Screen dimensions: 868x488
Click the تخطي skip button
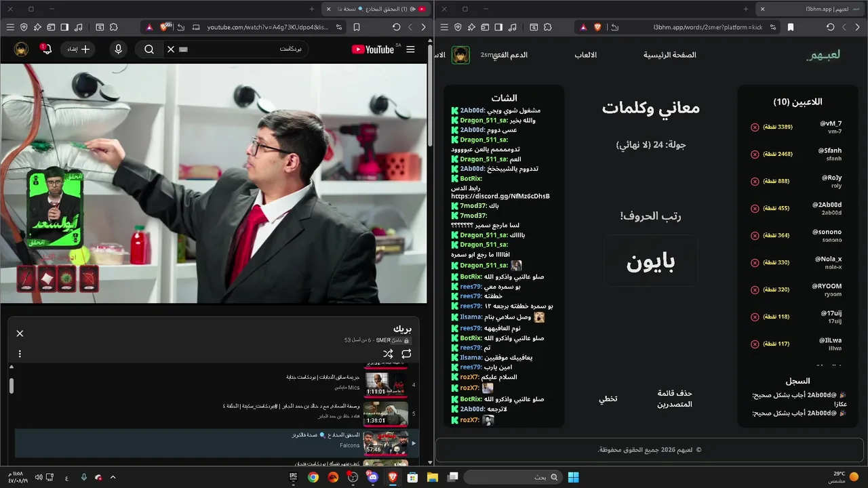click(x=608, y=399)
